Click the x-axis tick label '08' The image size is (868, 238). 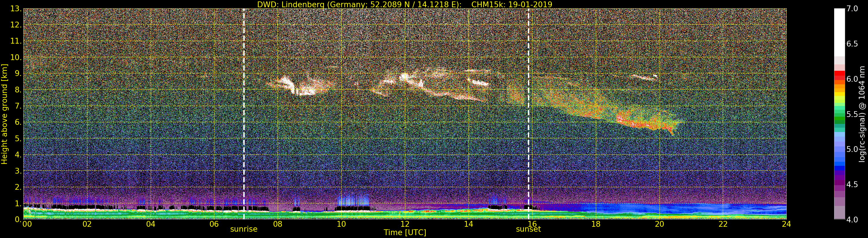pyautogui.click(x=278, y=224)
